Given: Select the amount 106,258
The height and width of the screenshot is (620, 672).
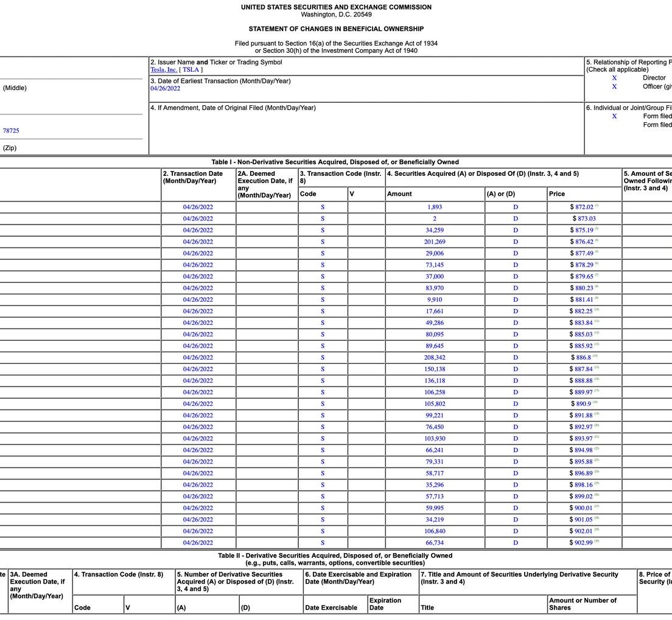Looking at the screenshot, I should 435,392.
